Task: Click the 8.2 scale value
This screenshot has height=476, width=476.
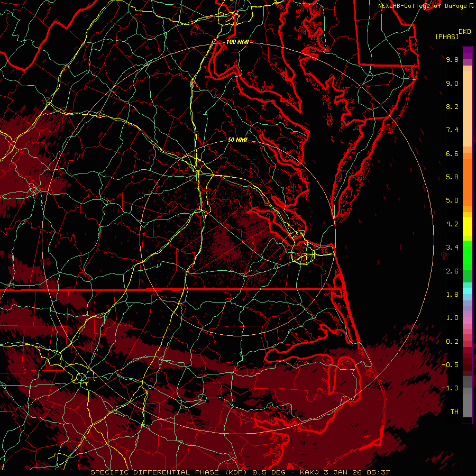Action: pos(452,106)
